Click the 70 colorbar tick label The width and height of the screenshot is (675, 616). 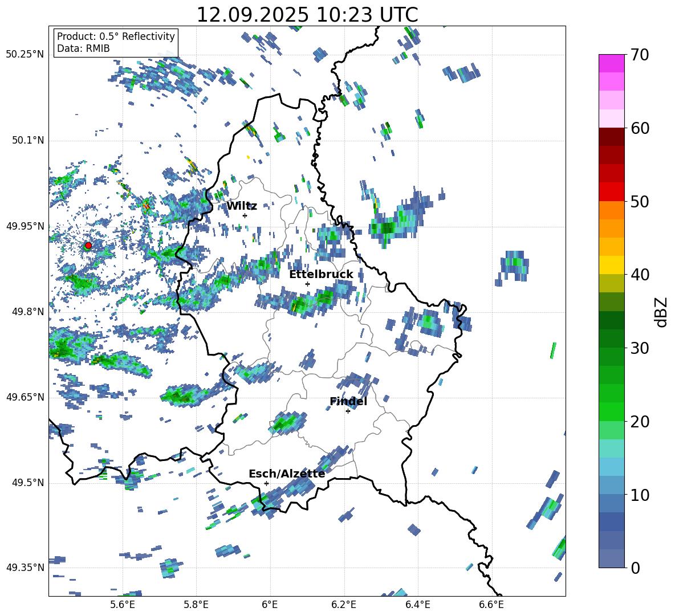pos(639,55)
